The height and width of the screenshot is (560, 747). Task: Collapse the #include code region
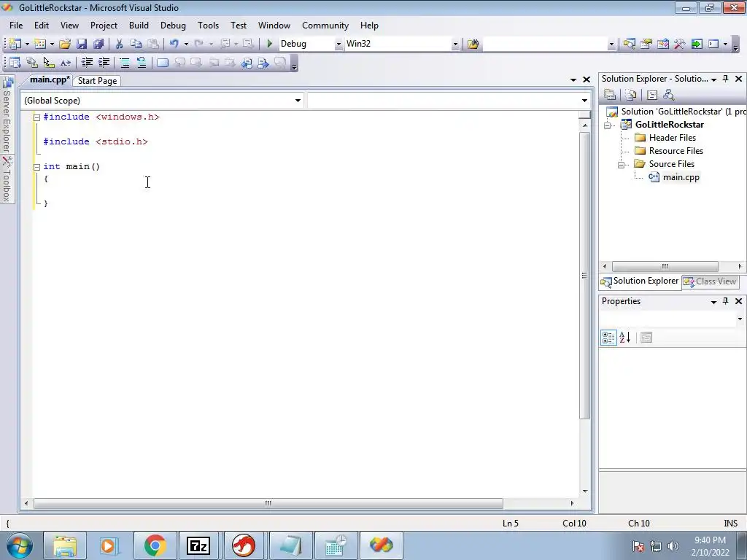[36, 117]
